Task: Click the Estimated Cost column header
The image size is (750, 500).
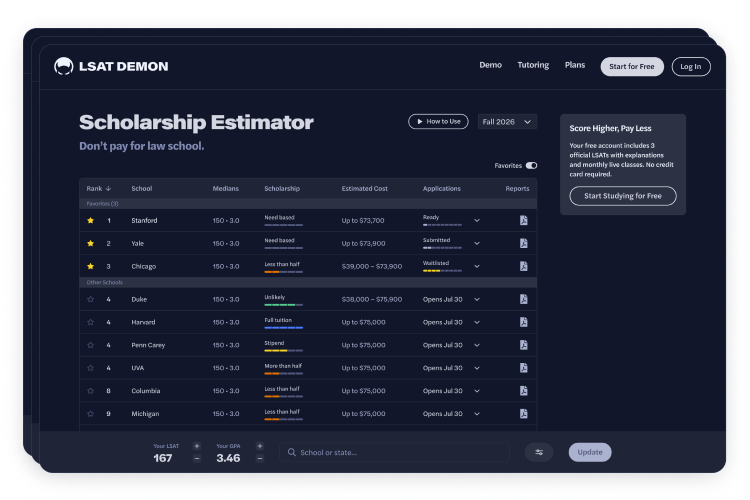Action: 364,189
